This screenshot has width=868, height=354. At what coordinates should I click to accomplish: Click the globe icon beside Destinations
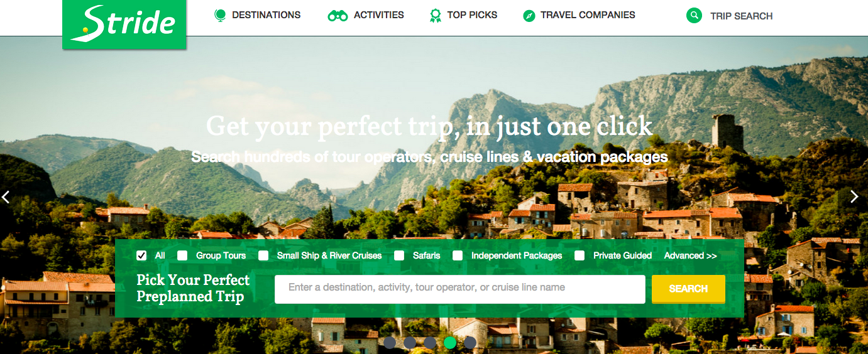coord(220,15)
